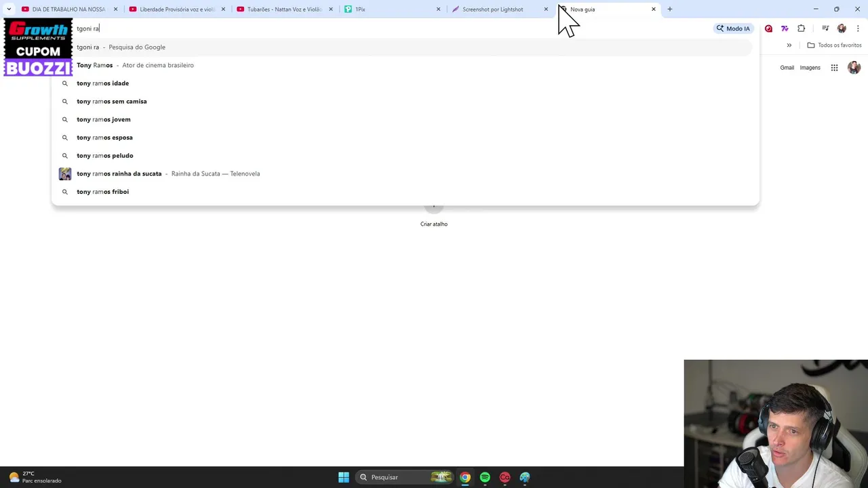Open Spotify from the taskbar
The image size is (868, 488).
click(x=485, y=477)
